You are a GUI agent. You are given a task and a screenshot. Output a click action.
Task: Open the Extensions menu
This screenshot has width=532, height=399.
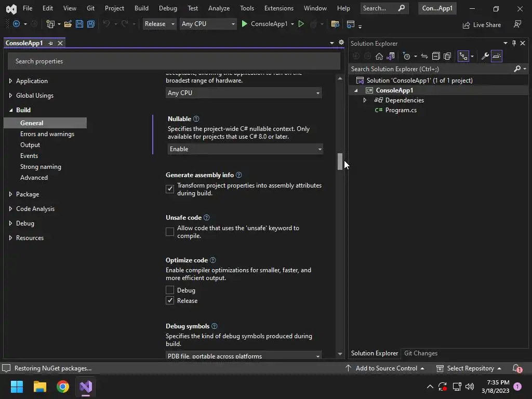click(x=279, y=8)
